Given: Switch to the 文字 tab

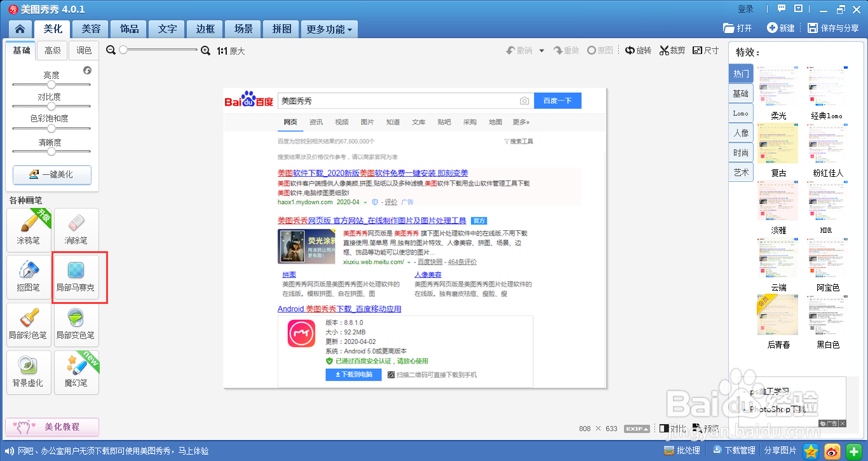Looking at the screenshot, I should 167,29.
